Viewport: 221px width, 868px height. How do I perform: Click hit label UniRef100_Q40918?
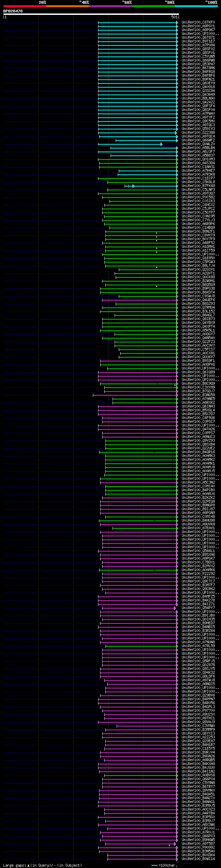tap(198, 87)
